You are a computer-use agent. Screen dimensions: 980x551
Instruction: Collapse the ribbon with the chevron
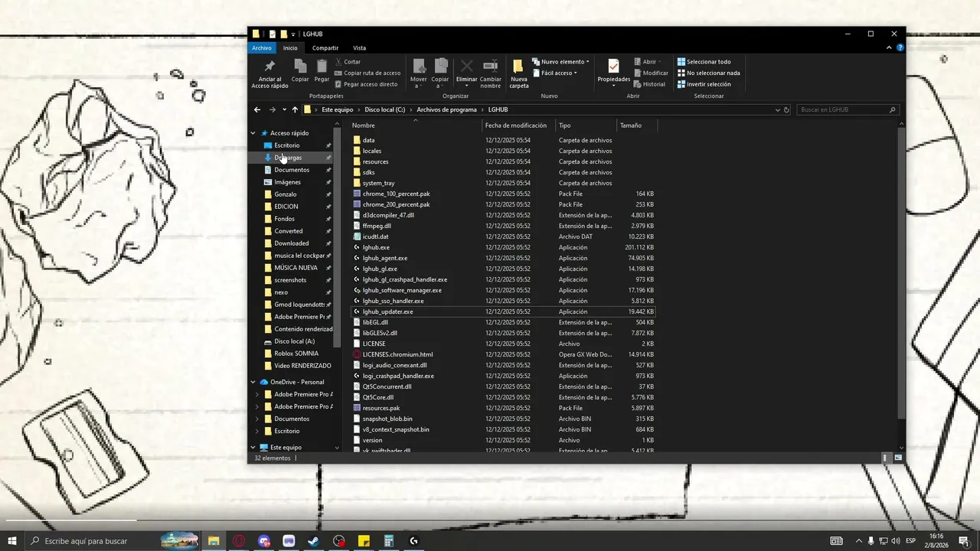point(889,47)
